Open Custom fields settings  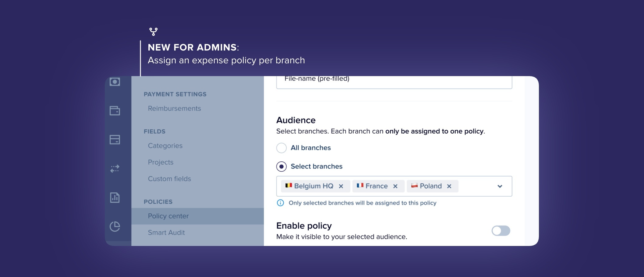[169, 179]
